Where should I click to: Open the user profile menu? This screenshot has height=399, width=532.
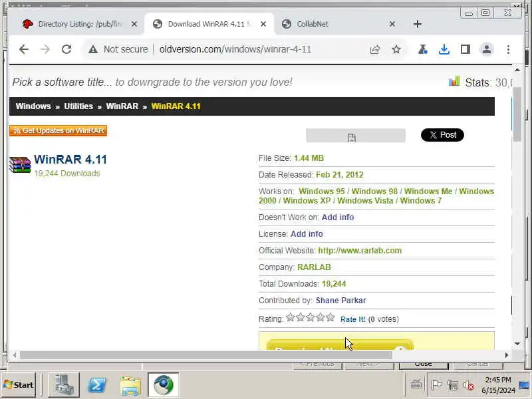pyautogui.click(x=487, y=49)
